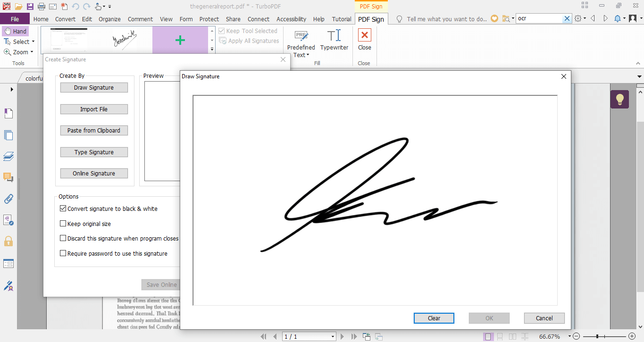Open the Comments panel from the sidebar
Image resolution: width=644 pixels, height=342 pixels.
click(x=8, y=178)
